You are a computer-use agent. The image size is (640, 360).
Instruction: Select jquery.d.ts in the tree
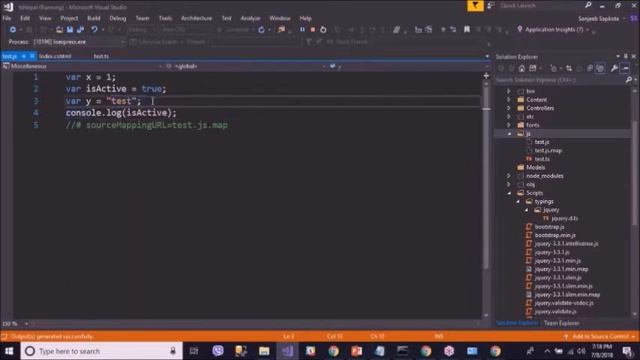(564, 218)
